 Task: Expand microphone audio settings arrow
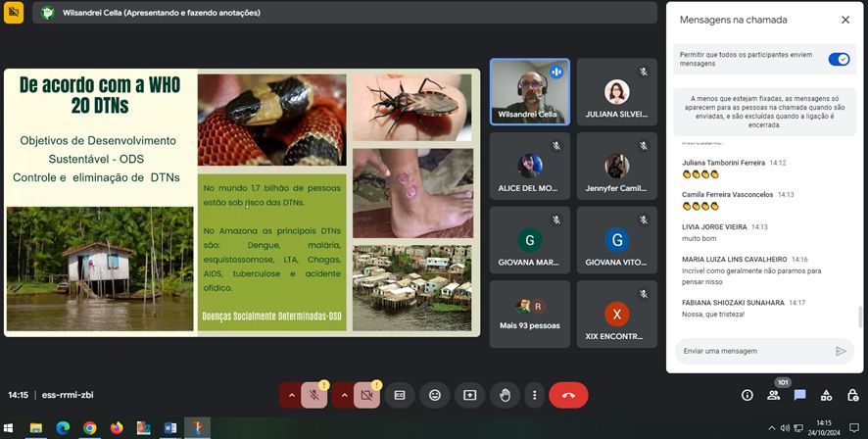pyautogui.click(x=290, y=395)
